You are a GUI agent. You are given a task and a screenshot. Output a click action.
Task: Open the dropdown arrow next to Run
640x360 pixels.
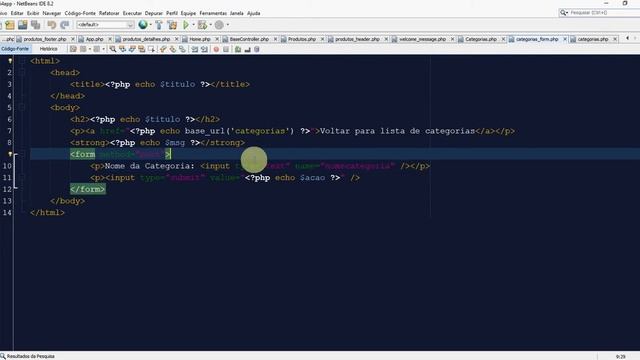tap(193, 25)
